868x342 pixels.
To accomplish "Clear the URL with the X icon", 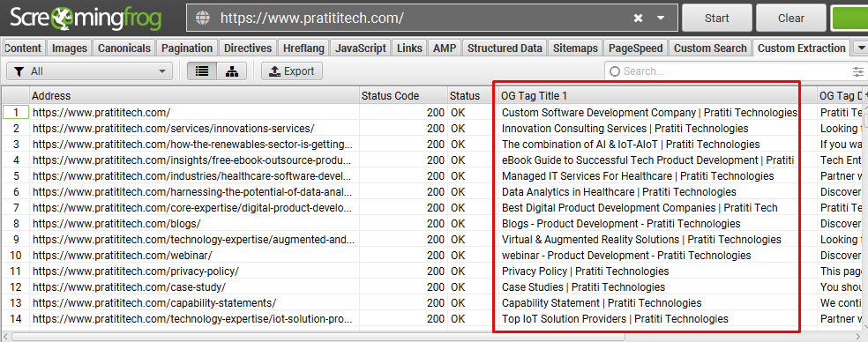I will click(x=639, y=19).
